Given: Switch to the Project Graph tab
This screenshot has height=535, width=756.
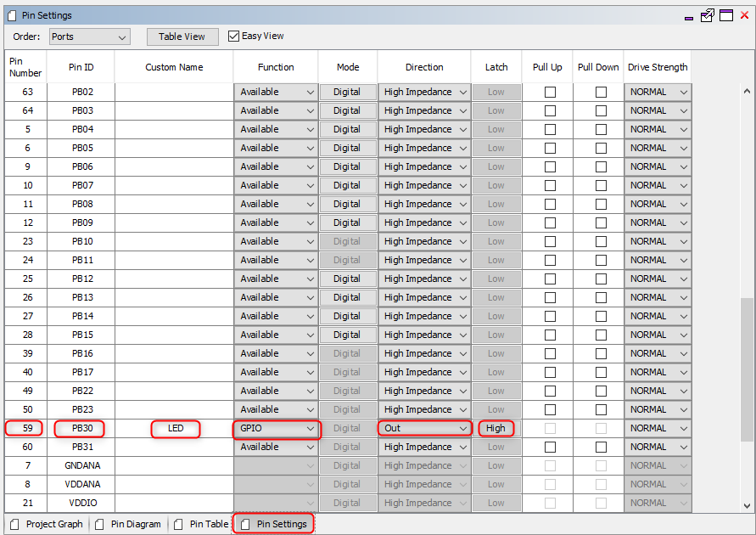Looking at the screenshot, I should [54, 524].
